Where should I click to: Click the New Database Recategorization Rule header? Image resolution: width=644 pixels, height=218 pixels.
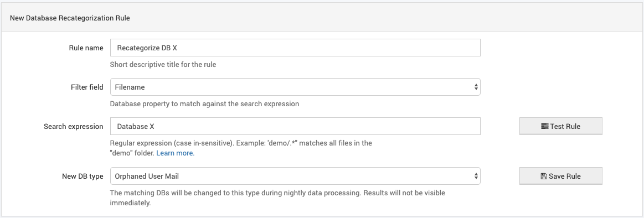(70, 18)
